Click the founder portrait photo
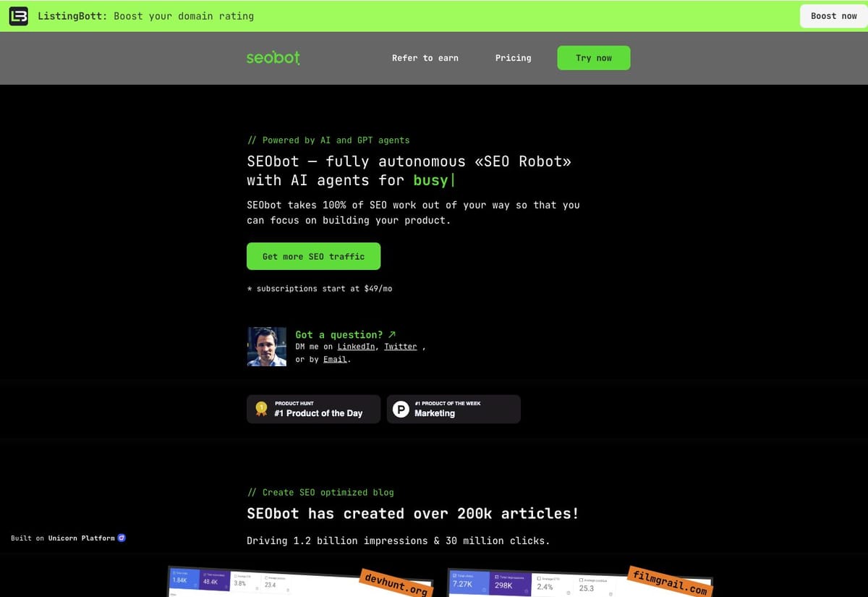The image size is (868, 597). (267, 346)
